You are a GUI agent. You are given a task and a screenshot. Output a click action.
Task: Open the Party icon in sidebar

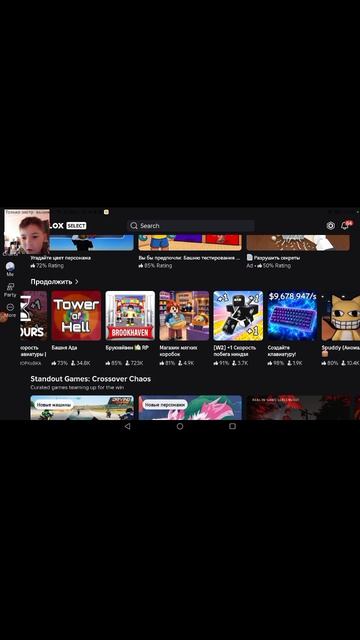tap(10, 287)
